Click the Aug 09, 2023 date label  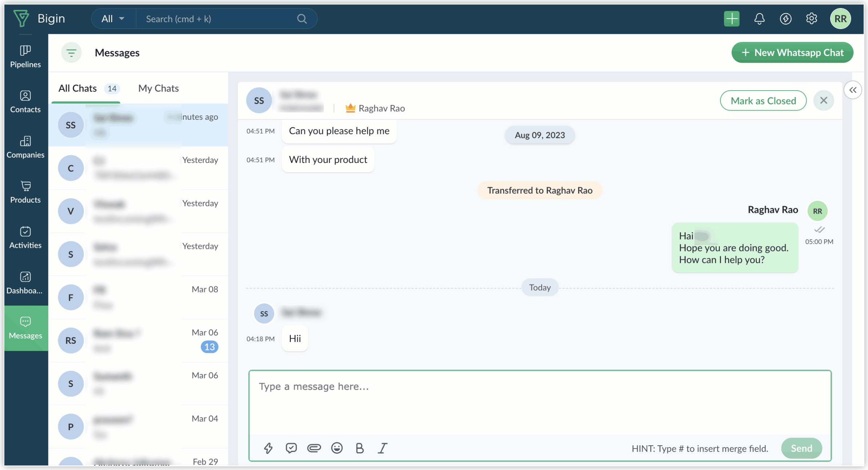tap(539, 135)
